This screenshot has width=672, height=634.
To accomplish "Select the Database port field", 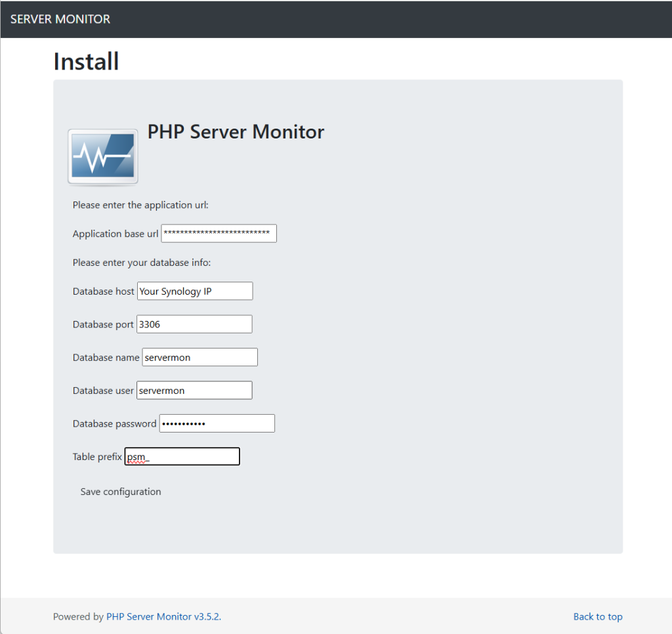I will pos(194,324).
